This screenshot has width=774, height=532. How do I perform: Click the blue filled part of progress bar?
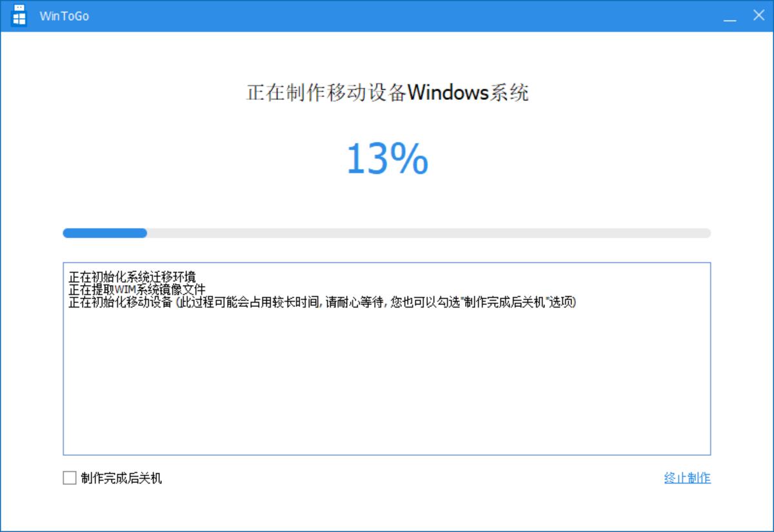104,233
